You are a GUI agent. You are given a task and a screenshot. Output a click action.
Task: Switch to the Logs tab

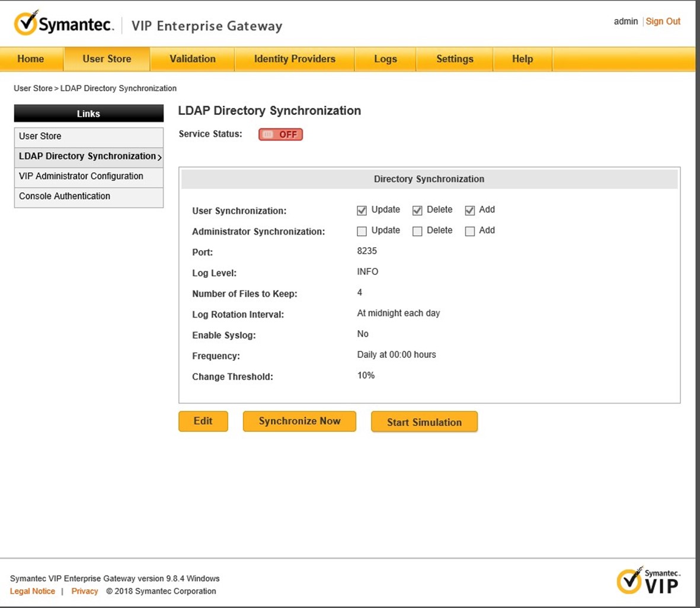[x=385, y=59]
